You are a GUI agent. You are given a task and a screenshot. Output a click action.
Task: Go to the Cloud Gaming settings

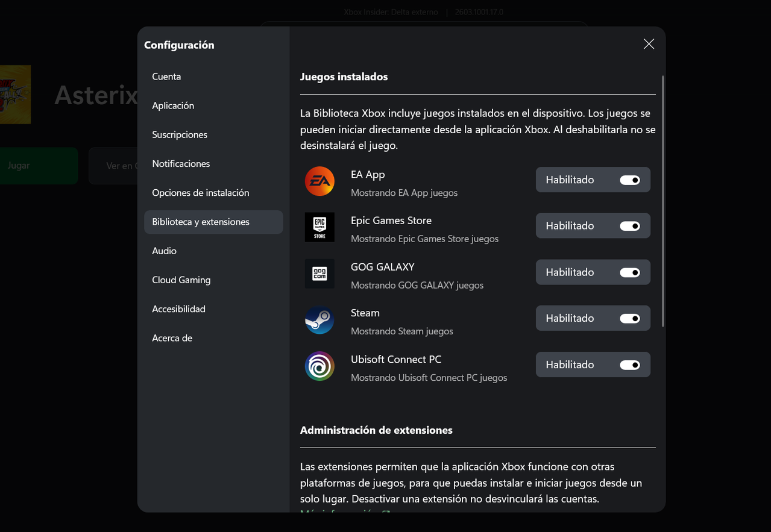pos(213,280)
